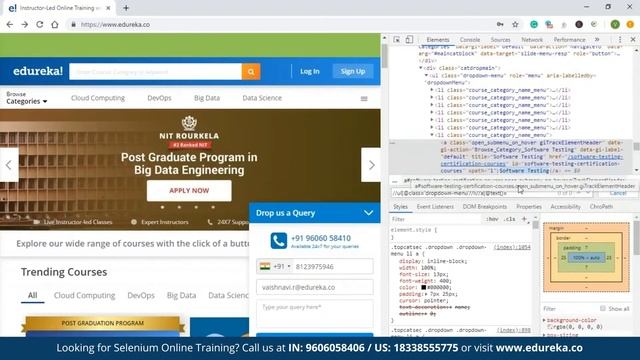Viewport: 640px width, 360px height.
Task: Open the Chrome orange menu icon
Action: (x=630, y=24)
